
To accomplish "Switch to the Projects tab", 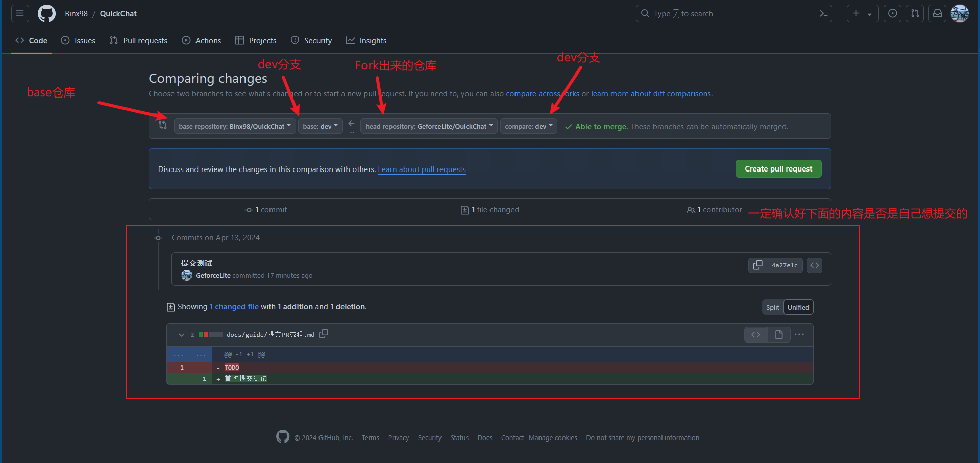I will click(x=256, y=40).
